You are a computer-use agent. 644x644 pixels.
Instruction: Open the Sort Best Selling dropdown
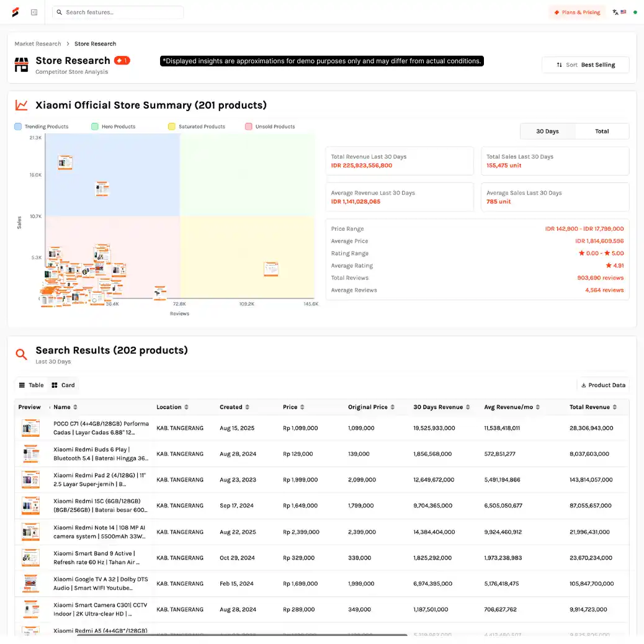[585, 65]
